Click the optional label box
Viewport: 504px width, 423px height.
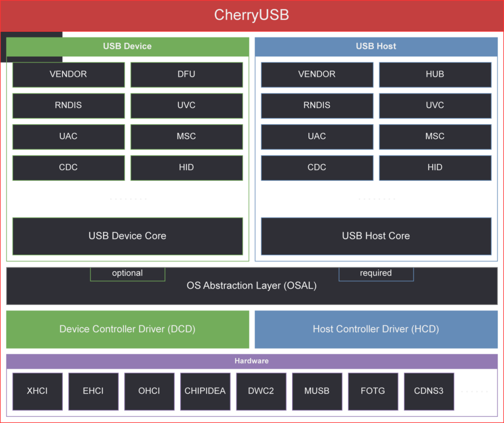pos(127,274)
